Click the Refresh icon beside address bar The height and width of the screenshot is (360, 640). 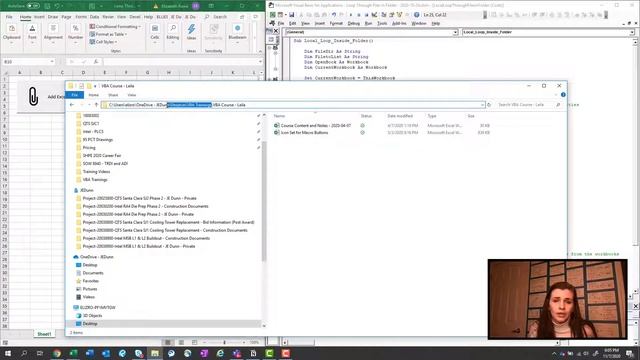pos(489,105)
